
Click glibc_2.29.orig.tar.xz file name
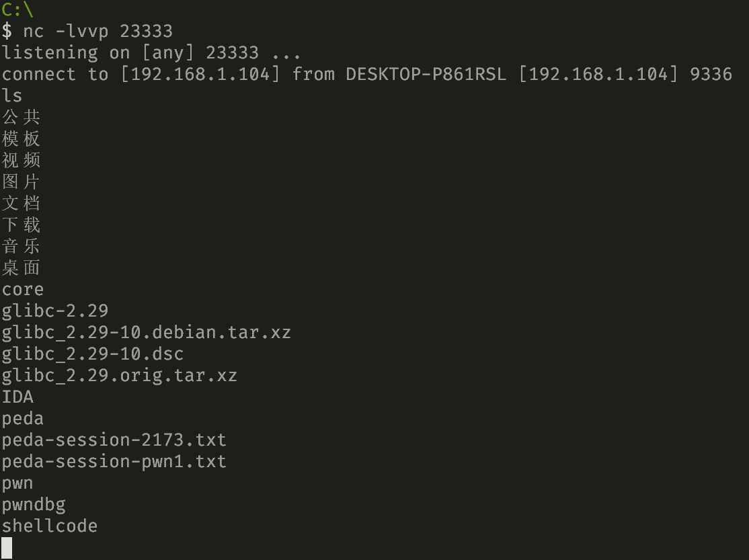(120, 376)
